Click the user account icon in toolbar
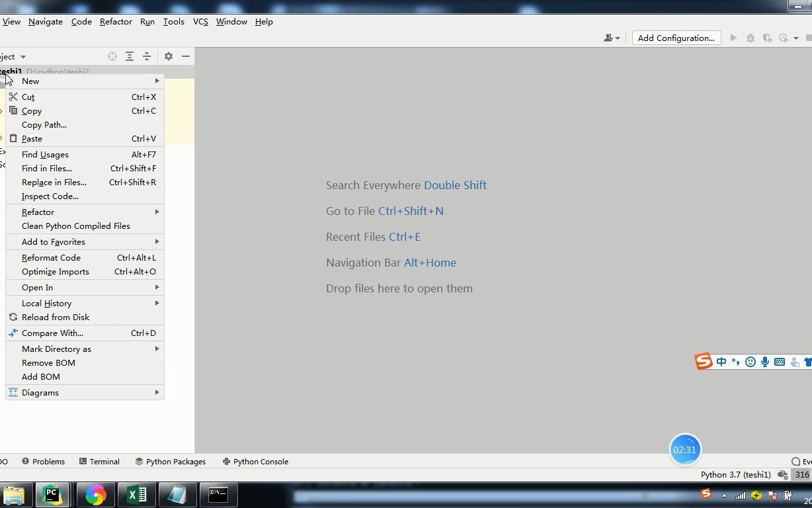This screenshot has width=812, height=508. tap(608, 38)
